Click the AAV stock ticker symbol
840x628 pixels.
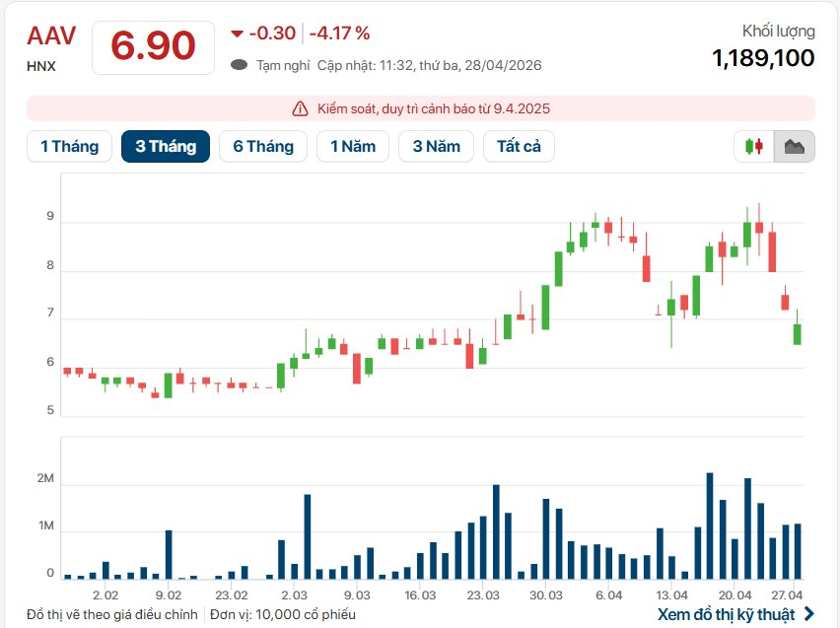click(50, 35)
